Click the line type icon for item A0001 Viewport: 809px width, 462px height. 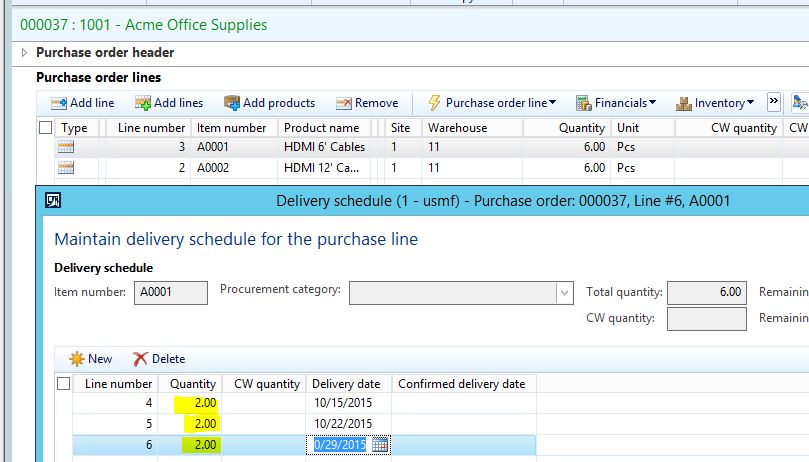coord(67,148)
